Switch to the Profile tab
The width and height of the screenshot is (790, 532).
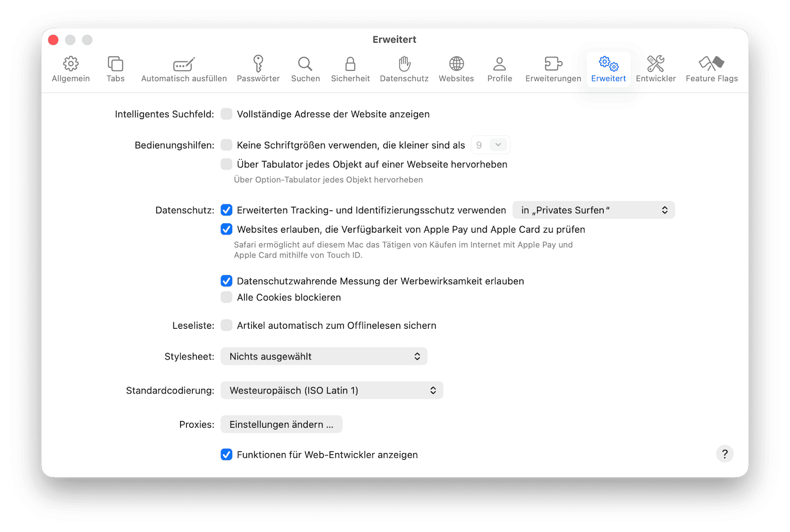pyautogui.click(x=499, y=65)
